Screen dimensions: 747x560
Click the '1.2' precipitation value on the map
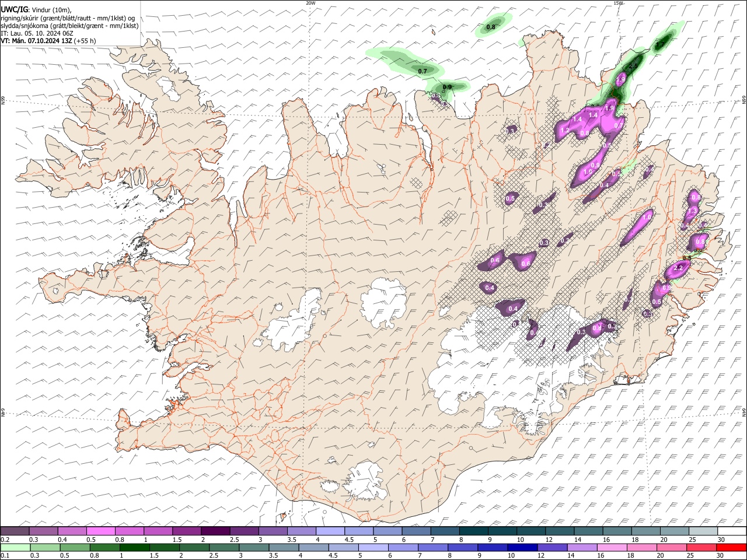(564, 131)
